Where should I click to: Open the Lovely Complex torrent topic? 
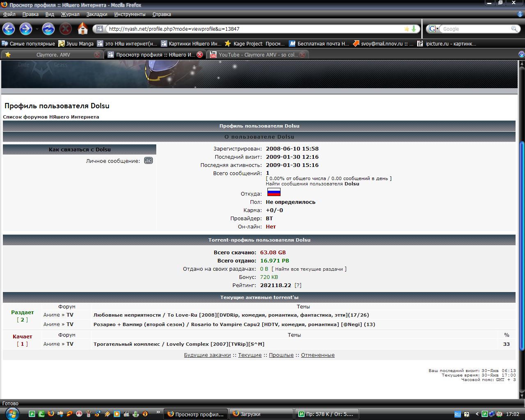click(179, 344)
